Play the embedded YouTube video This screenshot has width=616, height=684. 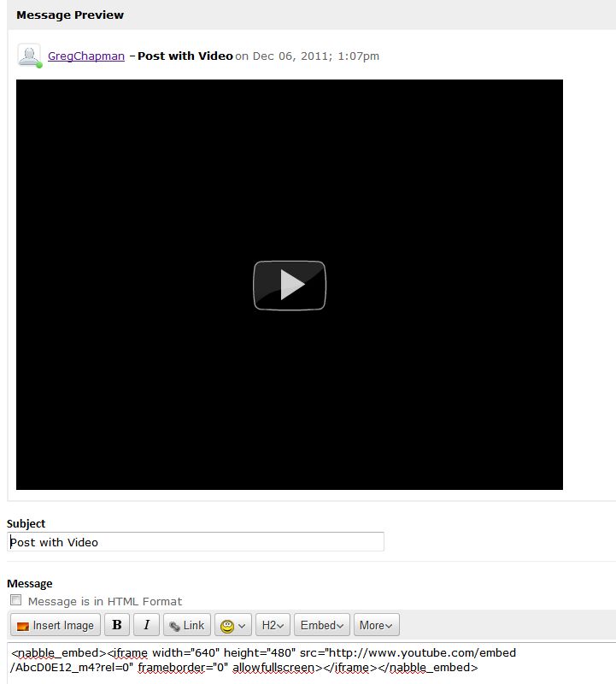[290, 285]
